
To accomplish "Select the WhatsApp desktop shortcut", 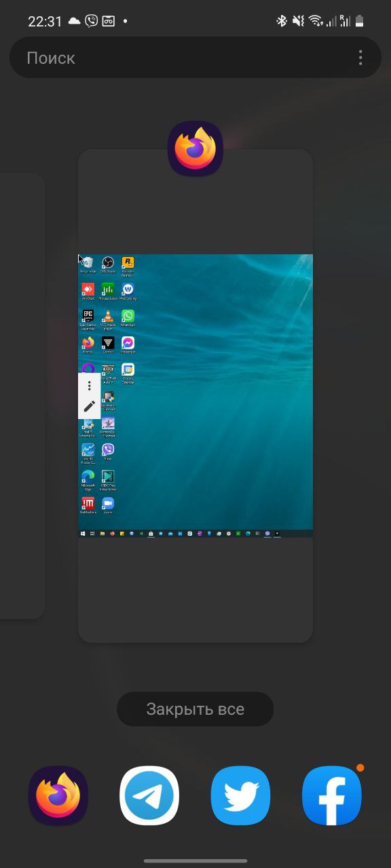I will pos(128,318).
